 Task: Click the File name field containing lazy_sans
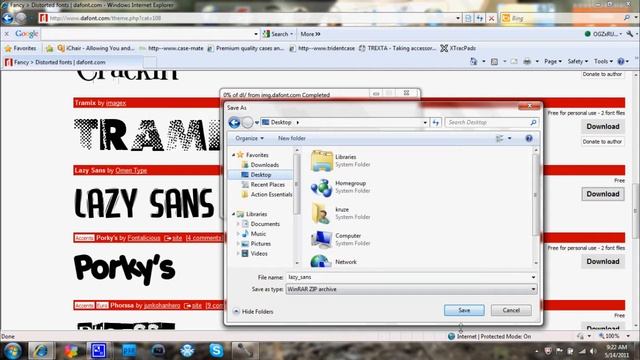408,277
